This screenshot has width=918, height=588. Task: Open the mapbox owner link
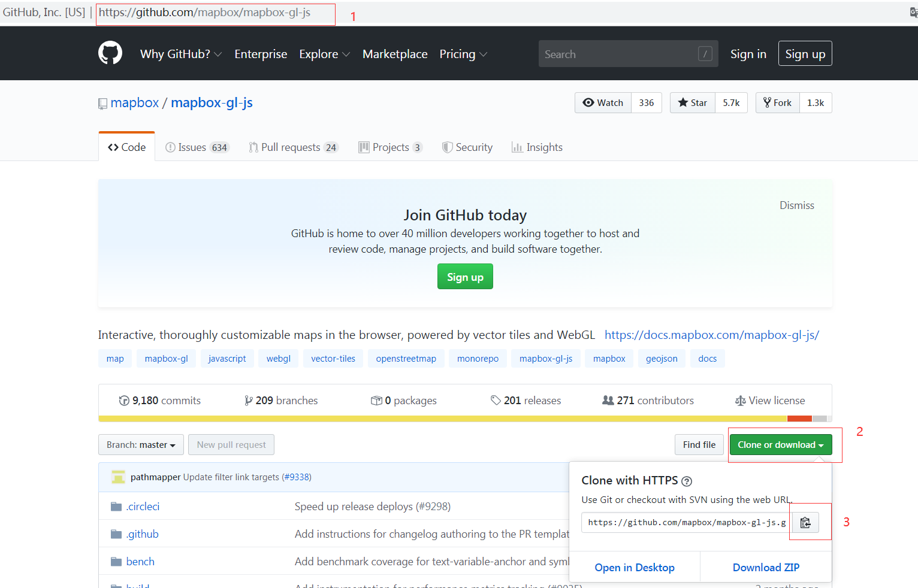pos(135,103)
